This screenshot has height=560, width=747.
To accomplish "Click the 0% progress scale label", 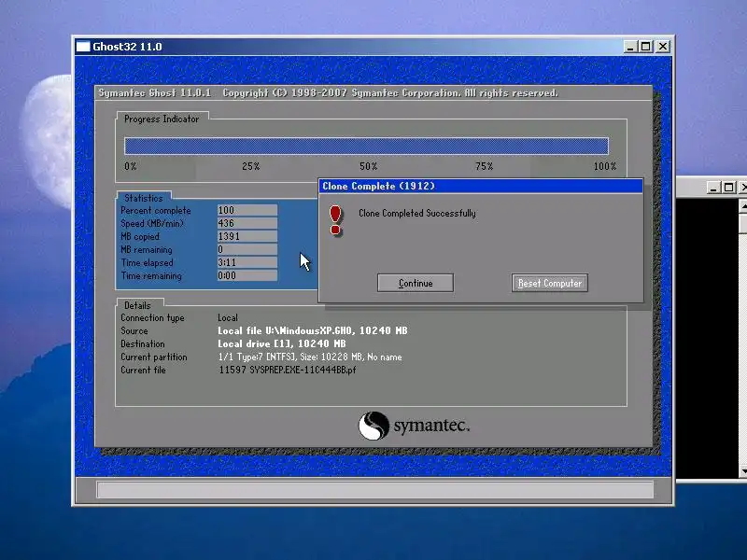I will (131, 166).
